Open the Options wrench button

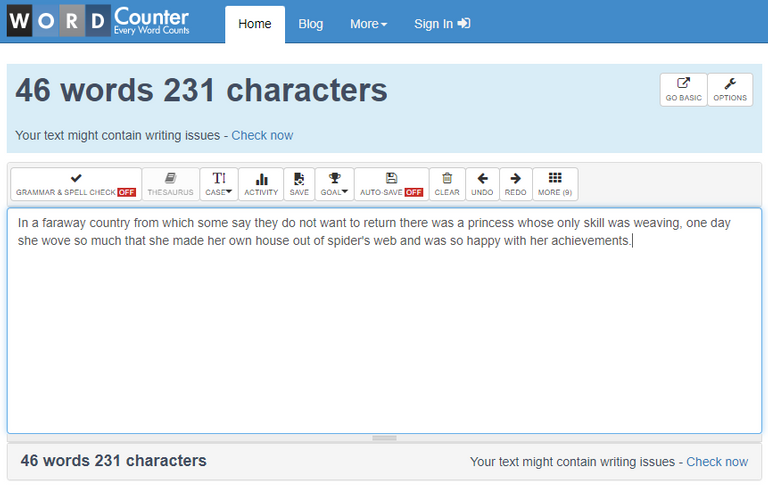point(730,90)
